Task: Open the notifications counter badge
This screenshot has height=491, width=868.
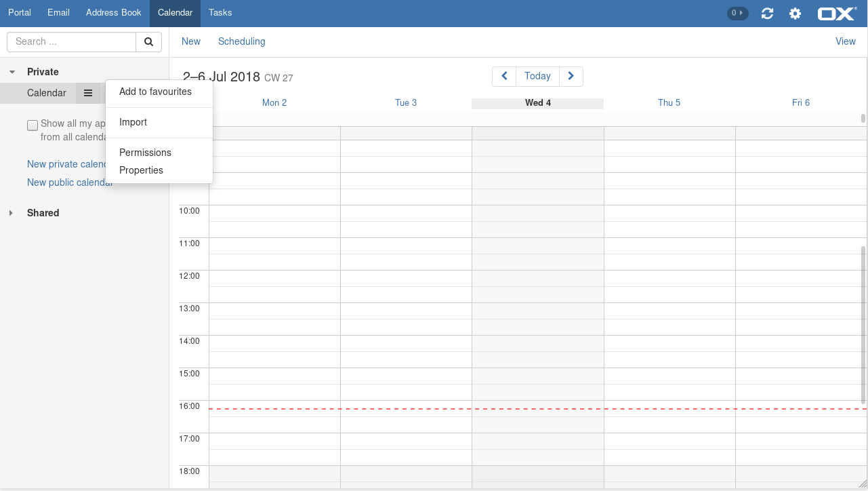Action: tap(737, 13)
